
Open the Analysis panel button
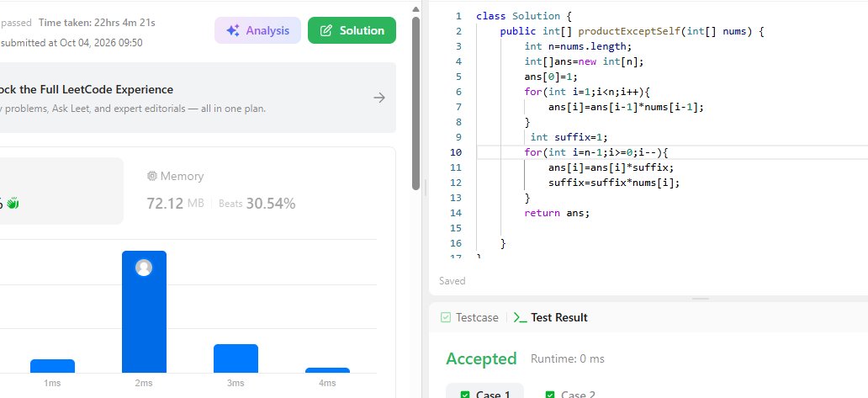click(257, 30)
